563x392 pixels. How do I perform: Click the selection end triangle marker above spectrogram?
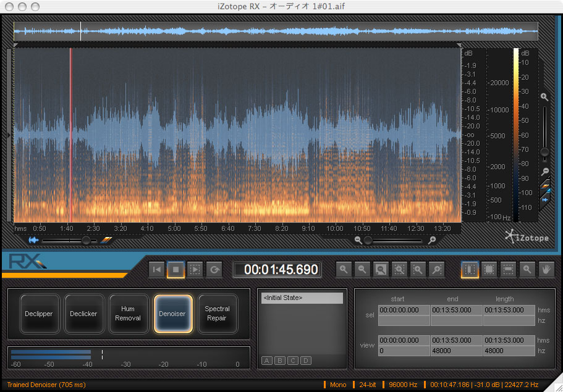tap(459, 45)
